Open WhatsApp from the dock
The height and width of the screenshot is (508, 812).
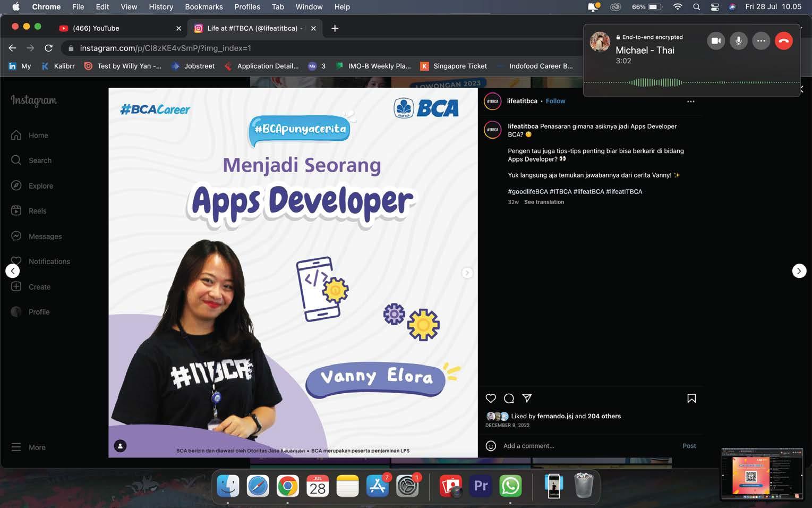510,486
